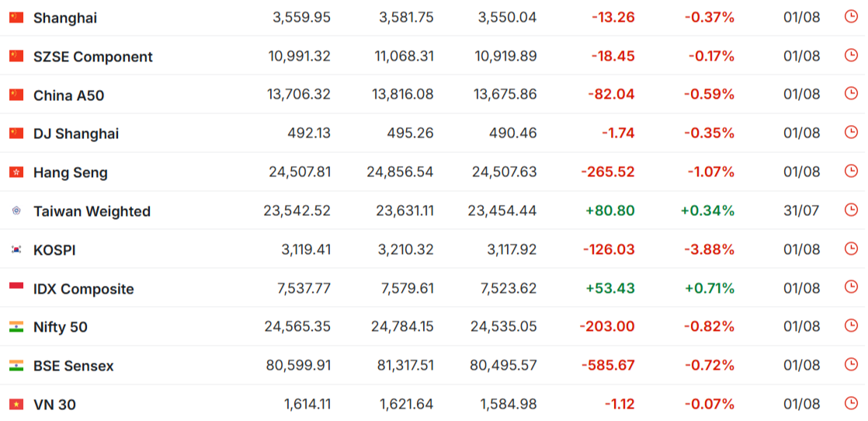Open the DJ Shanghai index link
868x421 pixels.
(x=76, y=134)
